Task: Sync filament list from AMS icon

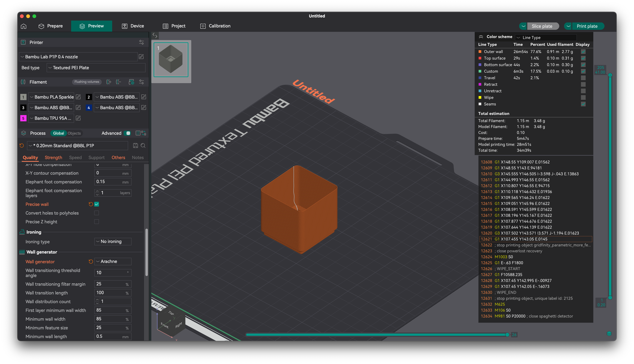Action: [x=132, y=82]
